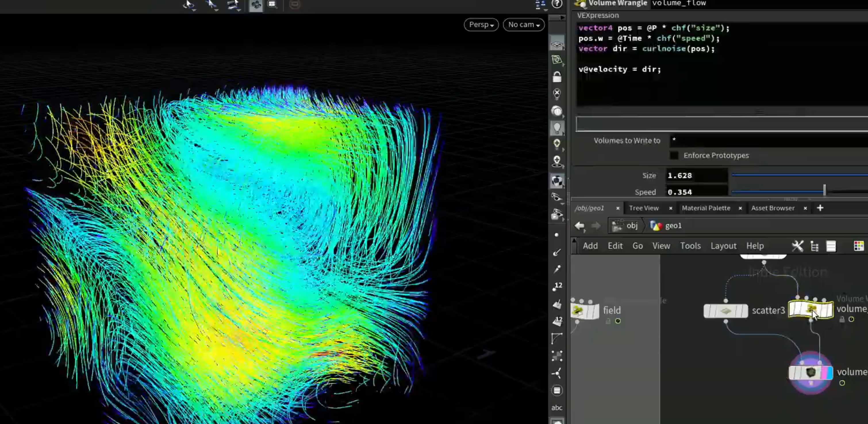Click the list mode icon in network toolbar
The image size is (868, 424).
coord(831,246)
